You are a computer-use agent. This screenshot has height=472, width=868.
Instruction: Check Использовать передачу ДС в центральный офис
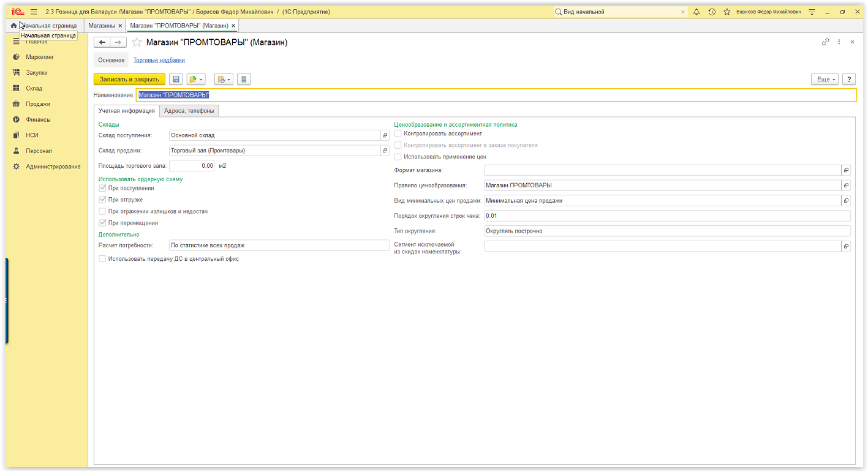[102, 259]
